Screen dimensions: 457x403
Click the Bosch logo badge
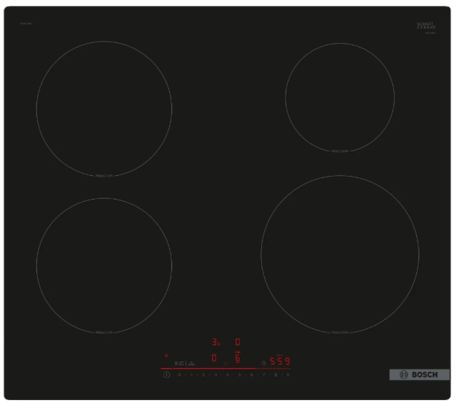[x=419, y=375]
